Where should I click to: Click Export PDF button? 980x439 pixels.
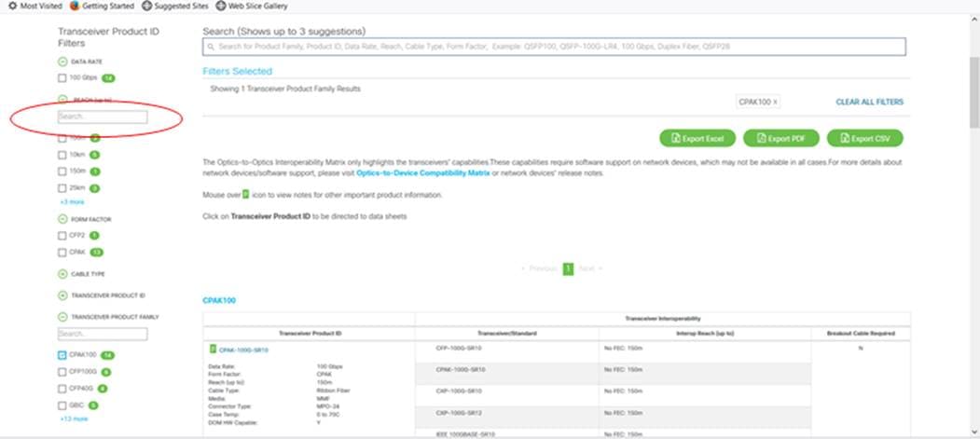point(781,139)
